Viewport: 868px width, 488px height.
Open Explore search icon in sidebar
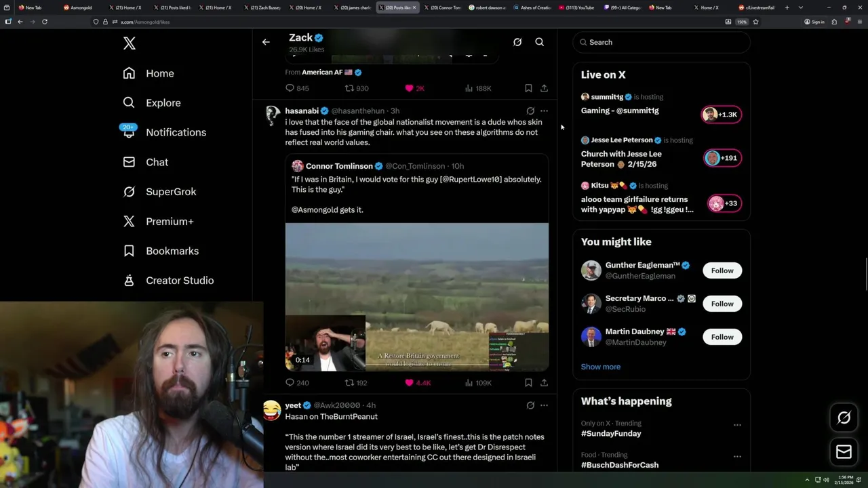pyautogui.click(x=129, y=103)
